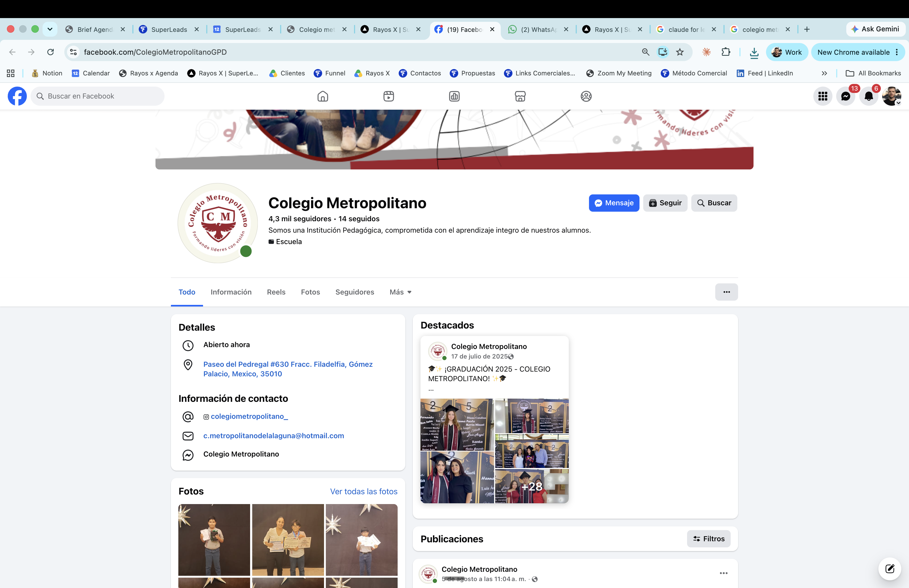The height and width of the screenshot is (588, 909).
Task: Open the Ads dashboard chart icon
Action: coord(454,96)
